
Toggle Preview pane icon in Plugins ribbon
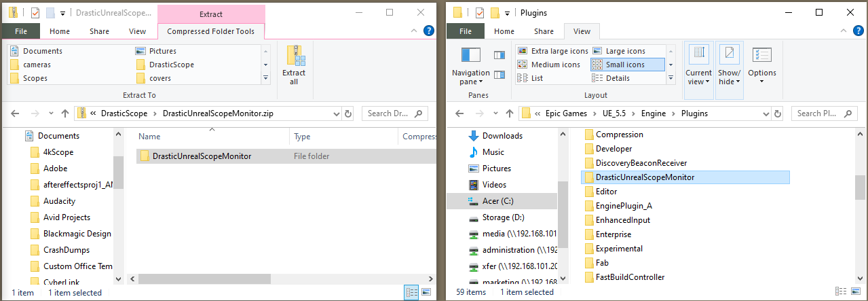point(499,55)
